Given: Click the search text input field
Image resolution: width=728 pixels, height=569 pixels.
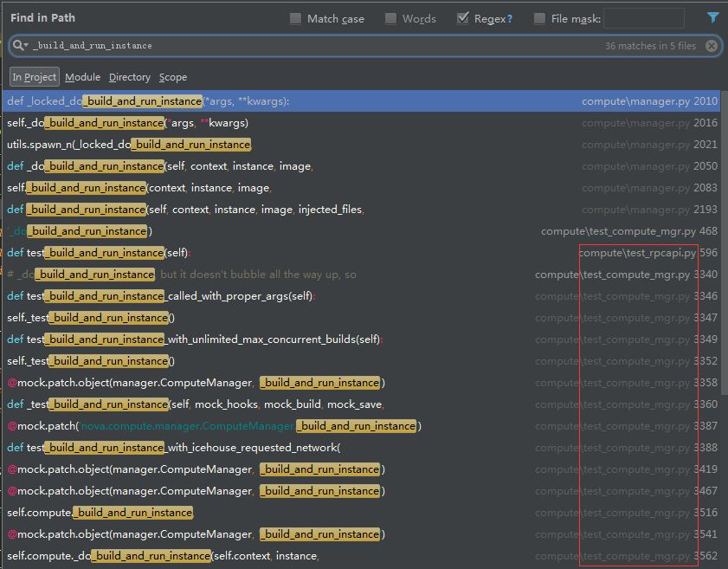Looking at the screenshot, I should (316, 46).
